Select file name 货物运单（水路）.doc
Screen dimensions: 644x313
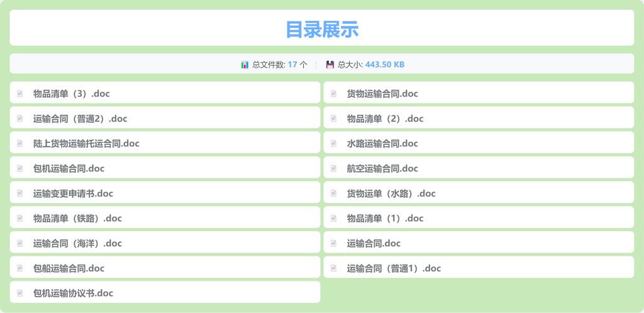pos(391,193)
